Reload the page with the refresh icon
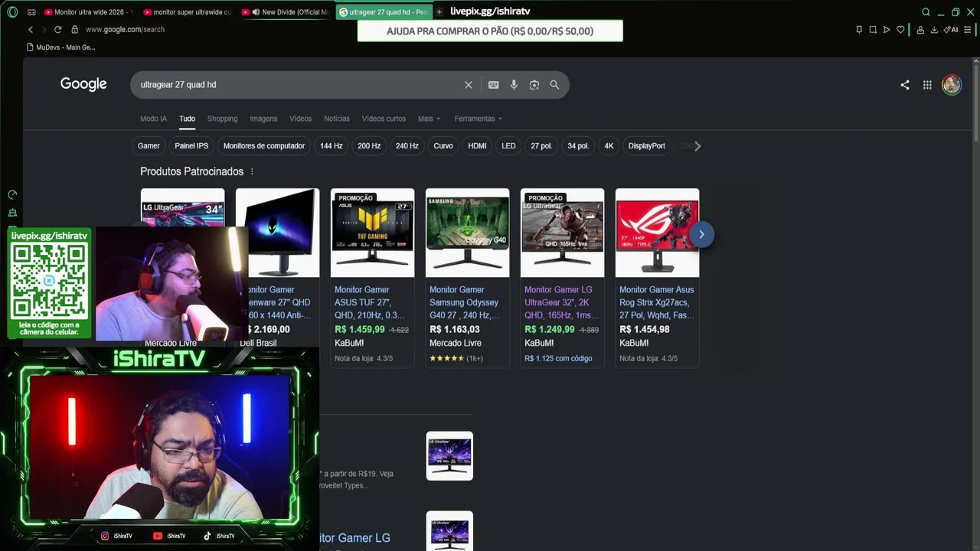The image size is (980, 551). pyautogui.click(x=57, y=30)
